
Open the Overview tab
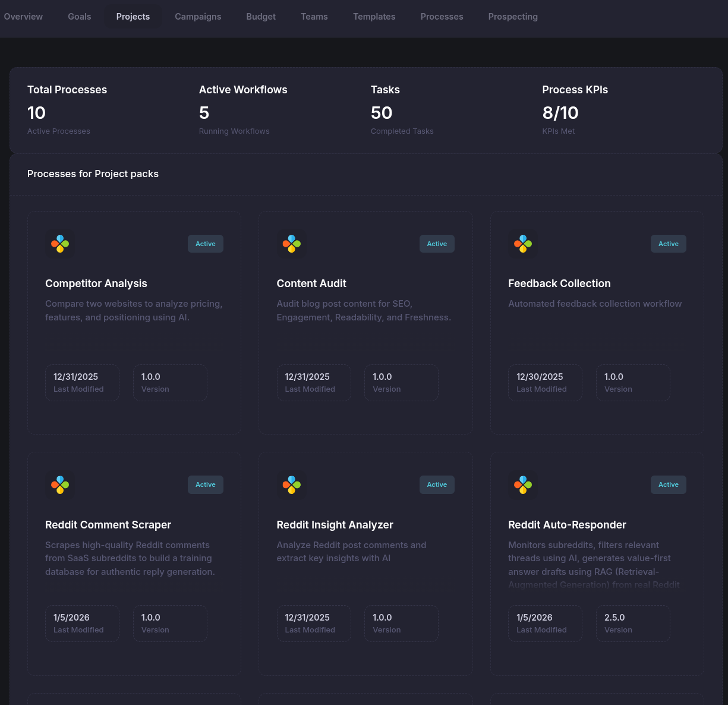tap(23, 17)
